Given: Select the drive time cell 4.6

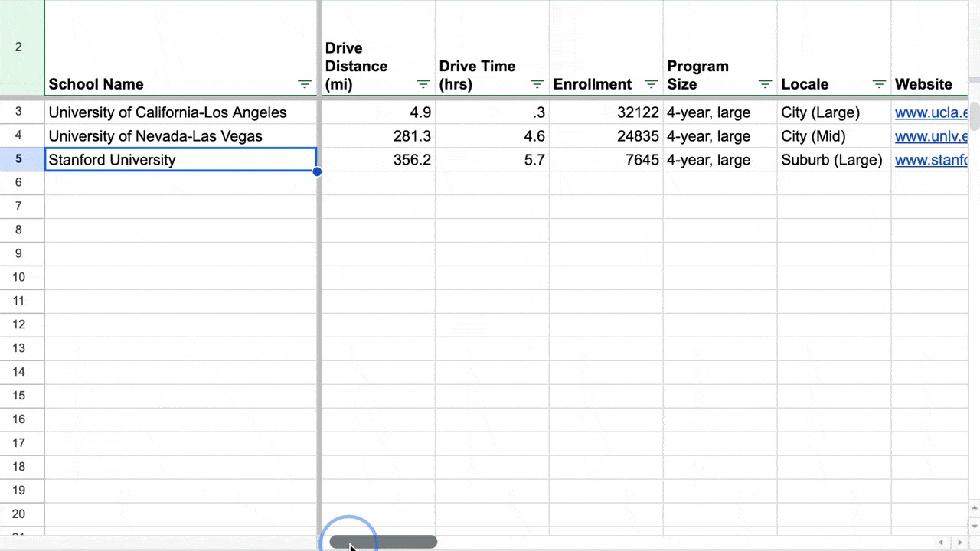Looking at the screenshot, I should click(492, 136).
